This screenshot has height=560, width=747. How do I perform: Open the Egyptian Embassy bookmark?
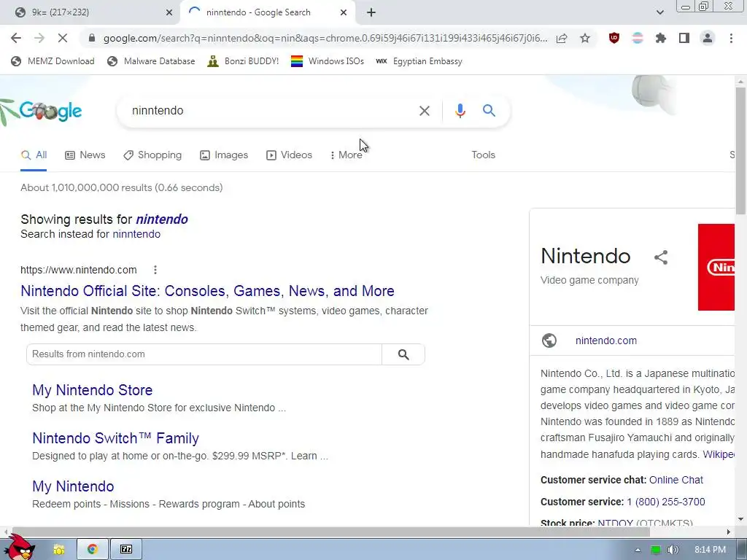pos(419,61)
